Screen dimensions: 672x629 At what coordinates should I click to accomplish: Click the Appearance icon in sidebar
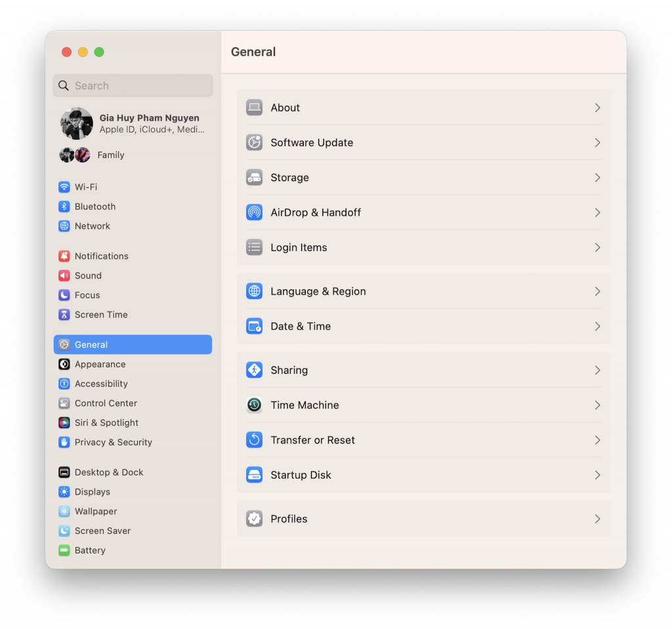(x=64, y=364)
